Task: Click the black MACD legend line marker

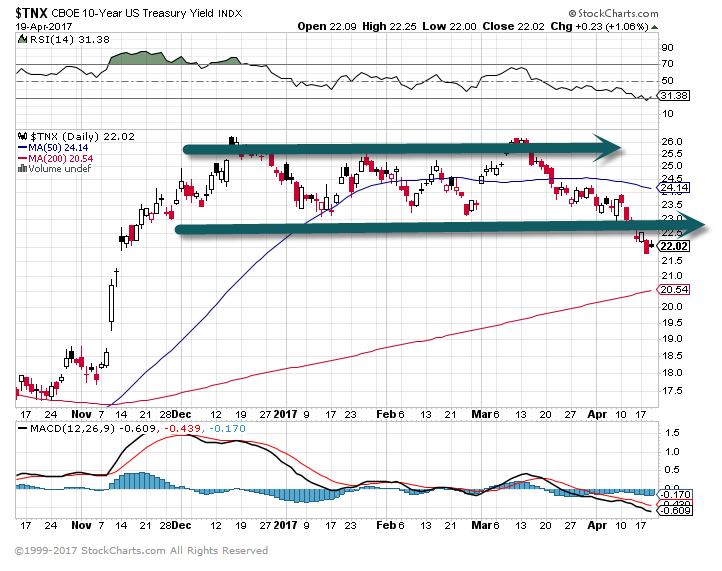Action: point(23,428)
